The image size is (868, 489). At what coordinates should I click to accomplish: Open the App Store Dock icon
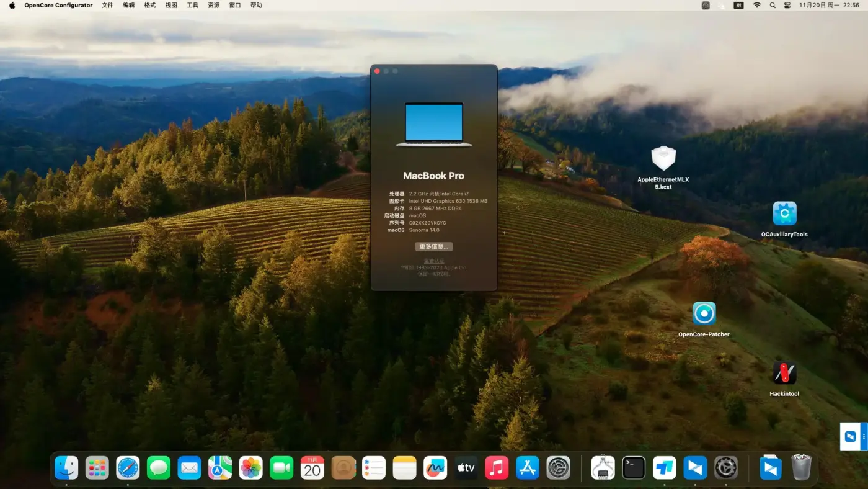(528, 468)
